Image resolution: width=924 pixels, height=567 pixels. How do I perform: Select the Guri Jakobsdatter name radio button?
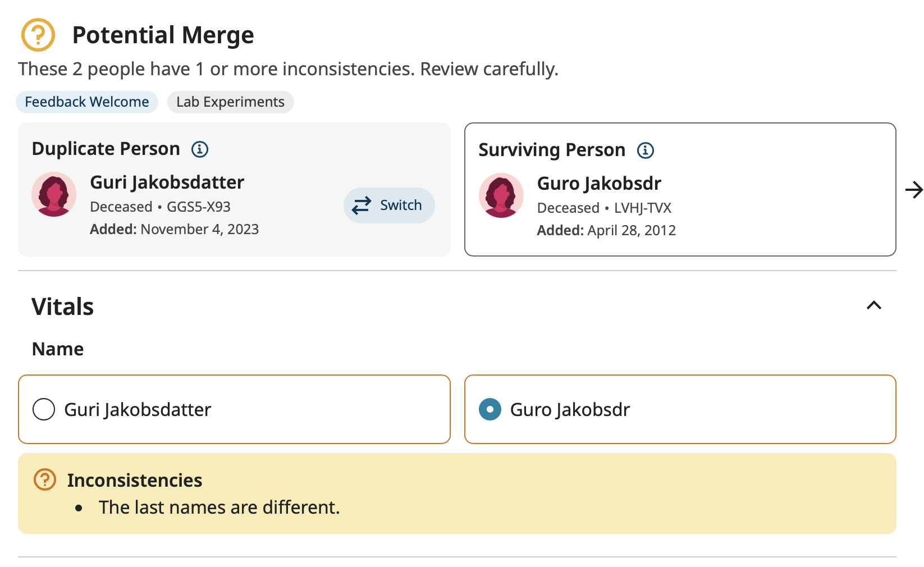pyautogui.click(x=44, y=409)
